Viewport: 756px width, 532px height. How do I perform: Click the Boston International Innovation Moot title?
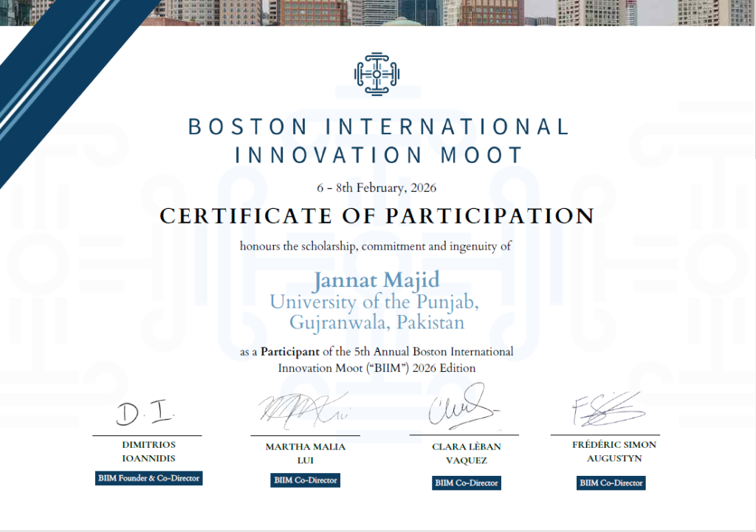(x=378, y=140)
